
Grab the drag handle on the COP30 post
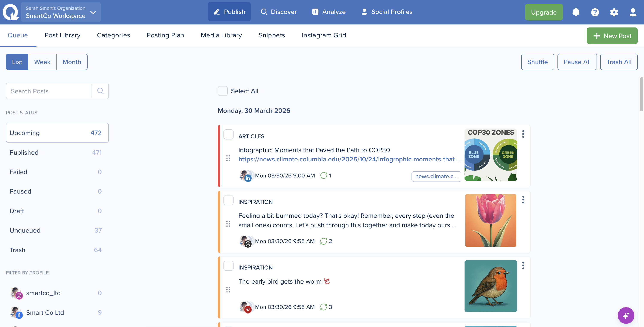pos(228,158)
